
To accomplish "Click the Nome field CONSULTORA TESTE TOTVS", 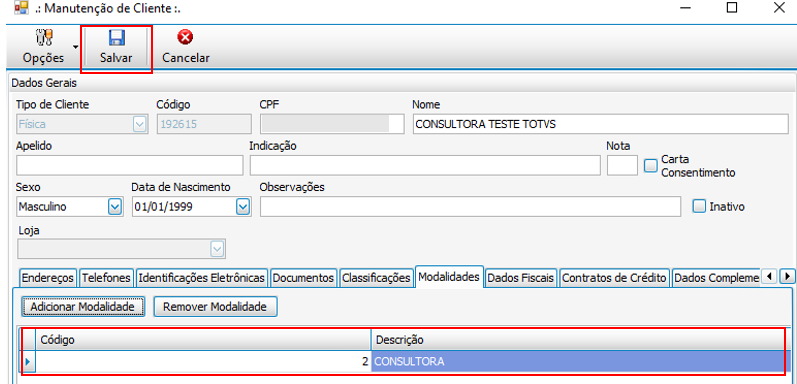I will (x=600, y=124).
